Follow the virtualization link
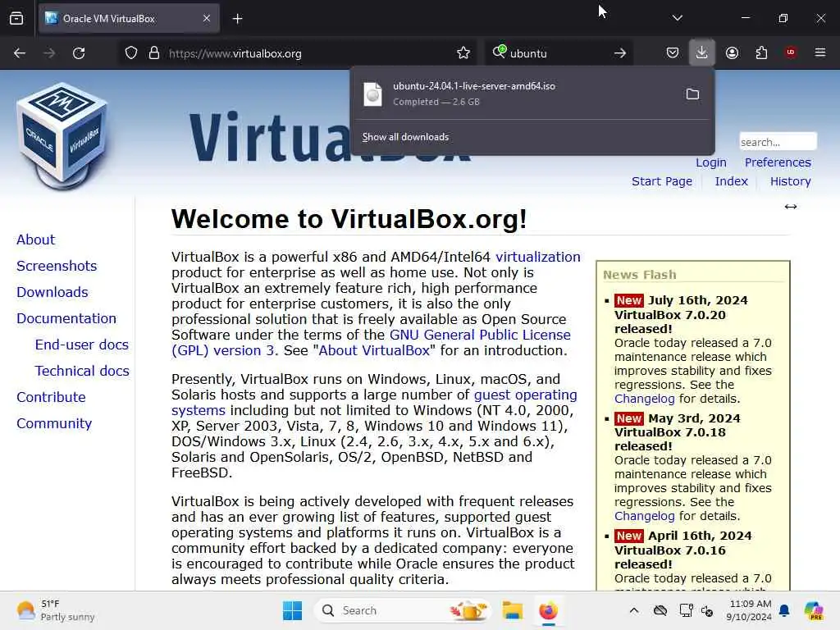 click(538, 257)
